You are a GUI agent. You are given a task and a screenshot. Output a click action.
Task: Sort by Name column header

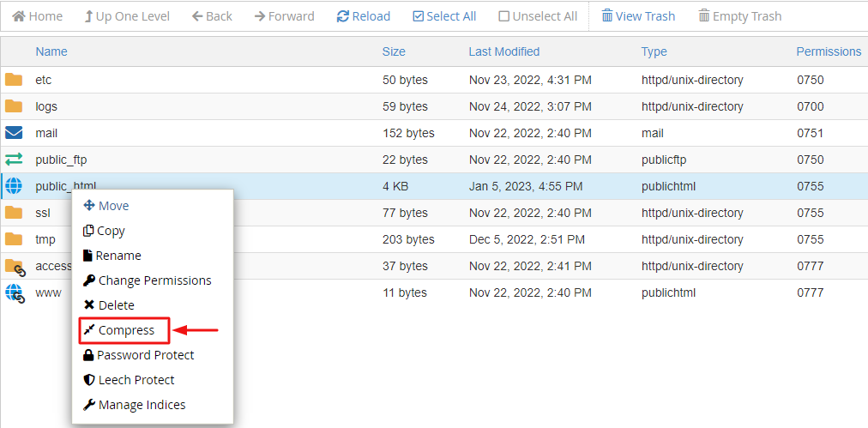click(51, 51)
